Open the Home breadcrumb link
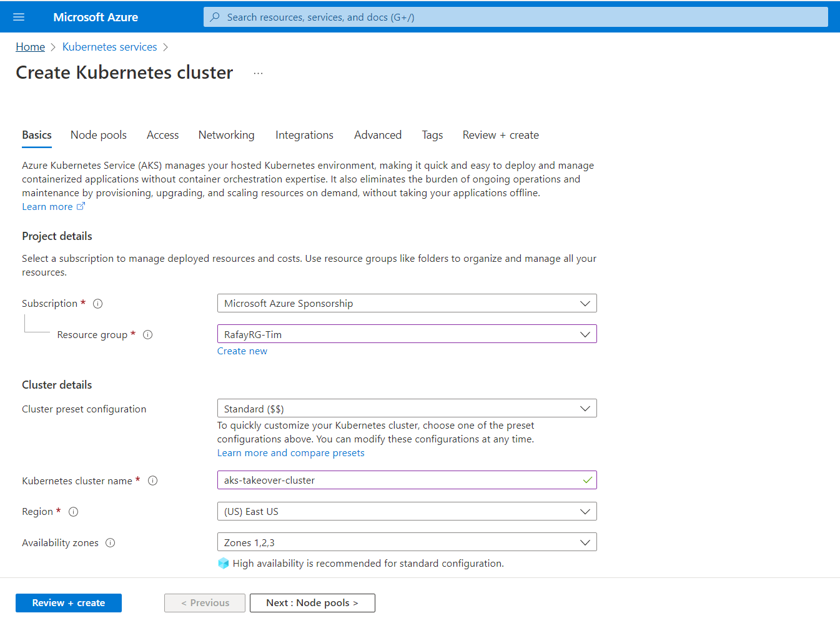 [31, 47]
